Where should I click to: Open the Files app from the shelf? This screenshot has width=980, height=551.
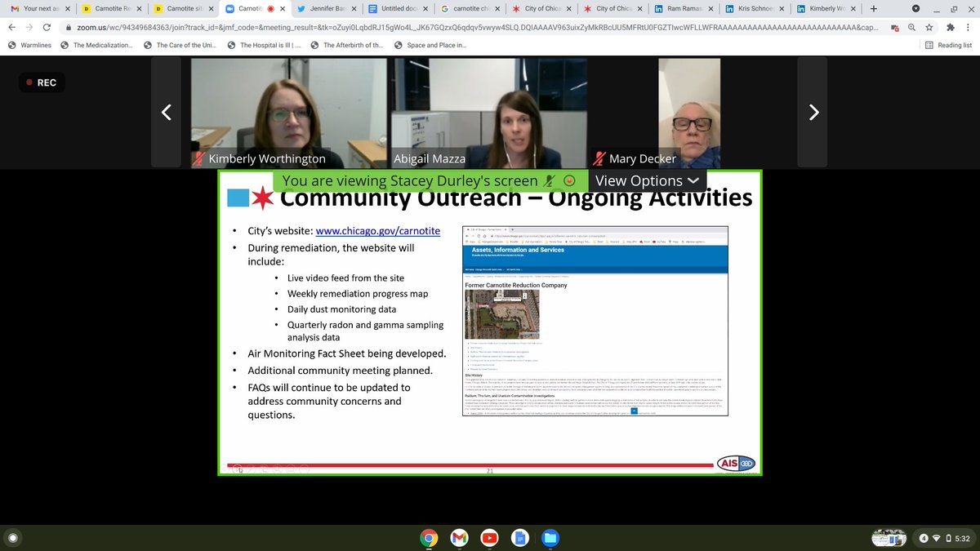(550, 537)
